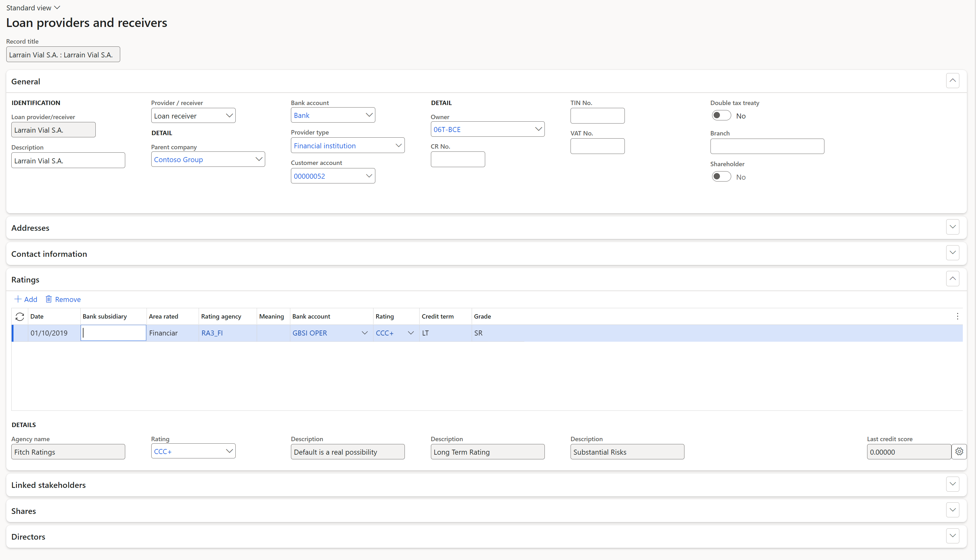
Task: Click the Last credit score field
Action: (x=909, y=452)
